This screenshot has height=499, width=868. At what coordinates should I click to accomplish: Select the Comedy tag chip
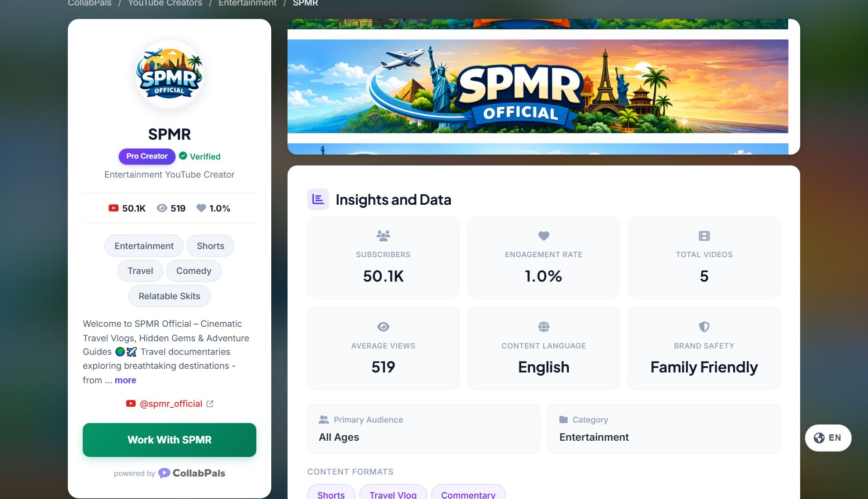point(194,271)
